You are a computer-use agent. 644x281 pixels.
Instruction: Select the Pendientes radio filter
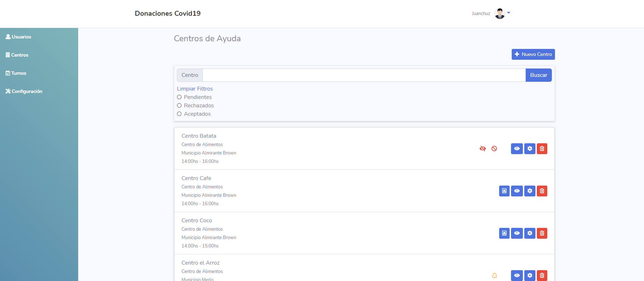tap(179, 97)
